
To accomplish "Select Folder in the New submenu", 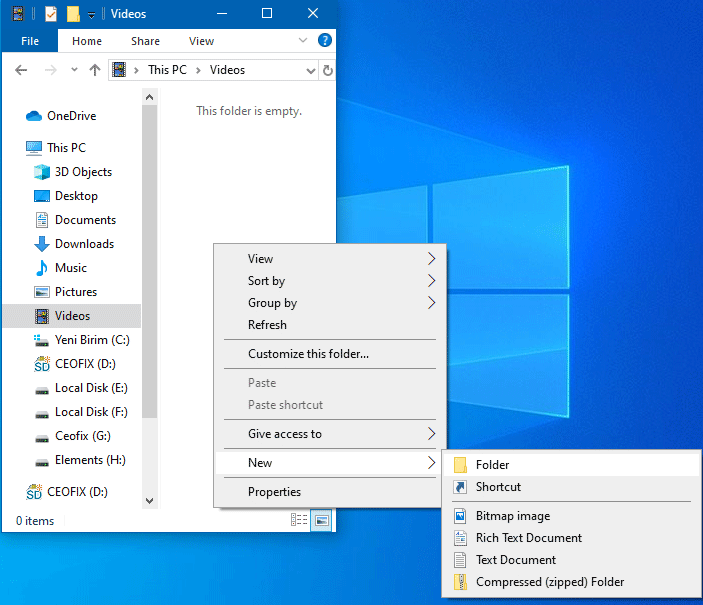I will point(492,465).
